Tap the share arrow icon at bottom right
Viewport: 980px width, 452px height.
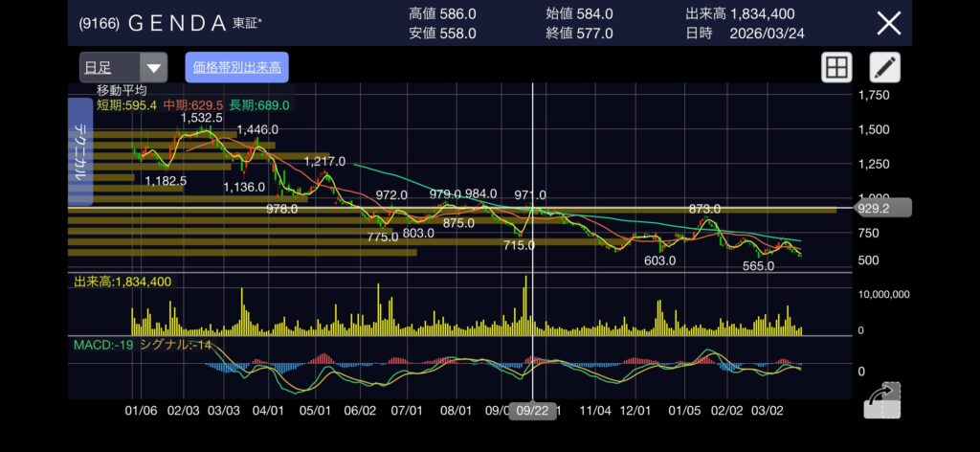click(x=883, y=400)
